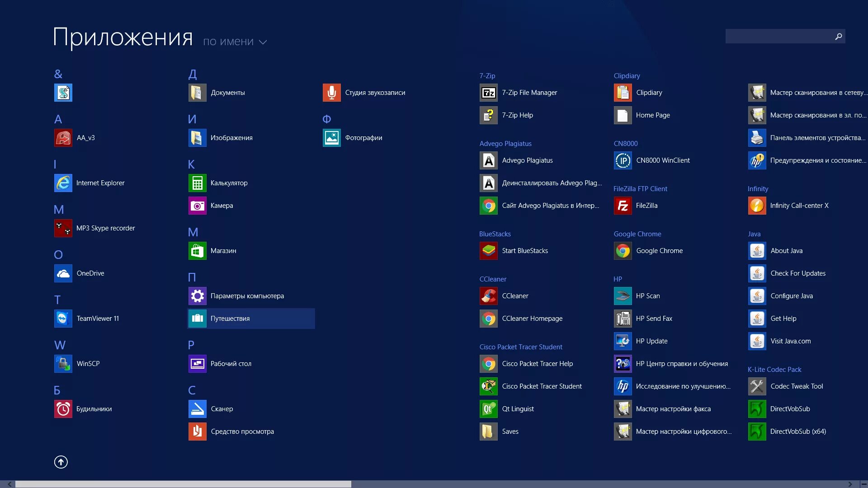Launch Internet Explorer icon
This screenshot has height=488, width=868.
pos(63,183)
